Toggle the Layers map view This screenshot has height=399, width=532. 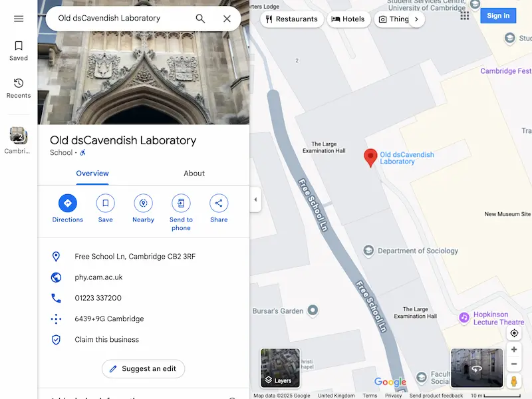280,368
